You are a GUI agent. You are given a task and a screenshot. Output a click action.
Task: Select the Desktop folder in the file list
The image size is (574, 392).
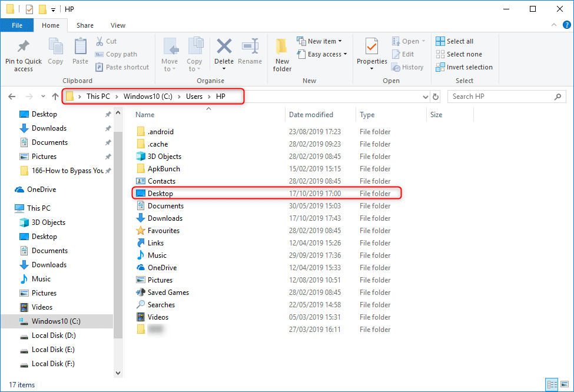click(x=267, y=193)
